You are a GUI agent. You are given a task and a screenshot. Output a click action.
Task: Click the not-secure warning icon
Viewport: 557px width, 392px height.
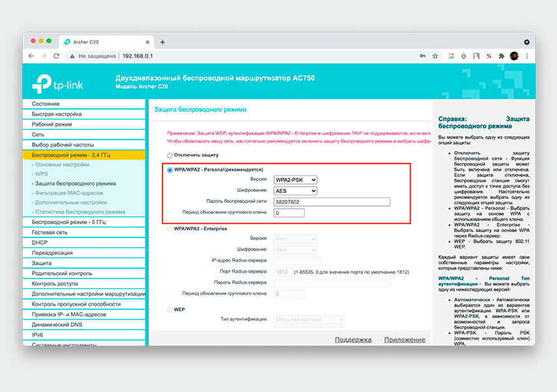pyautogui.click(x=72, y=56)
